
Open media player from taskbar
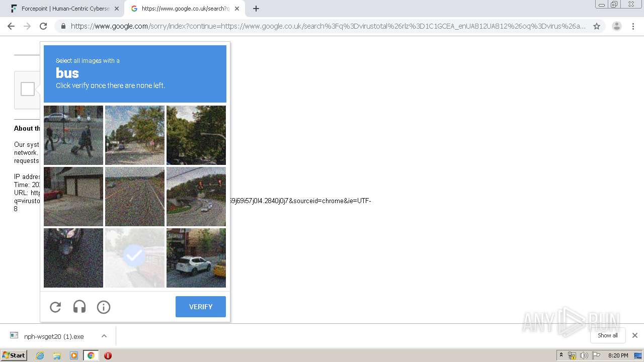coord(74,355)
